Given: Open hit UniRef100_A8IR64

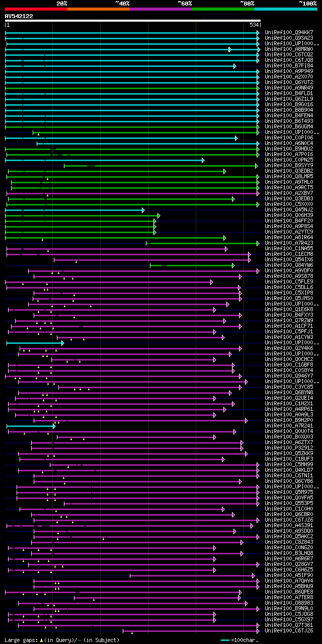Looking at the screenshot, I should pos(290,237).
